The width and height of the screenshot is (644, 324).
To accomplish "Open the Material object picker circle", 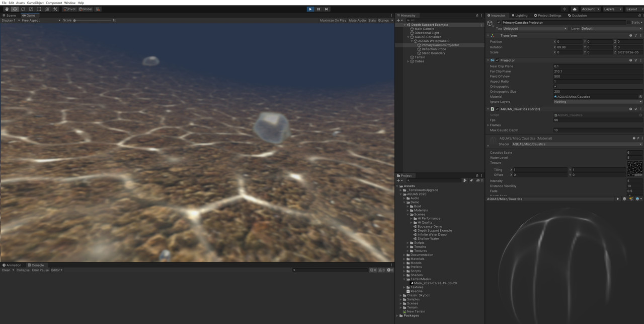I will pos(640,97).
